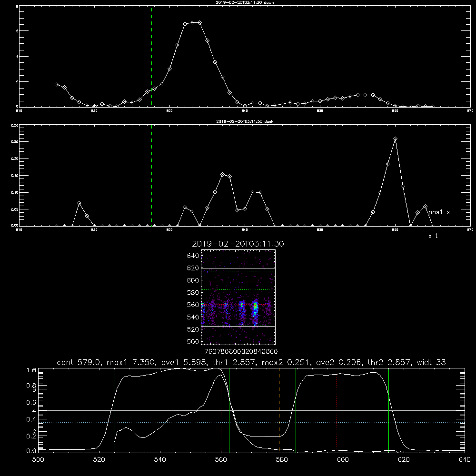Image resolution: width=476 pixels, height=476 pixels.
Task: Click the '520' y-axis label of spectral image
Action: (193, 329)
